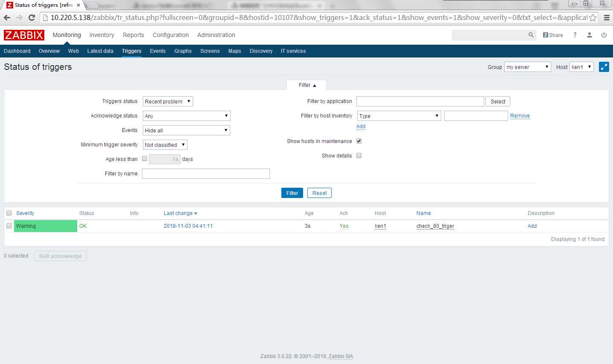Go to the Maps submenu
The width and height of the screenshot is (613, 364).
[234, 51]
